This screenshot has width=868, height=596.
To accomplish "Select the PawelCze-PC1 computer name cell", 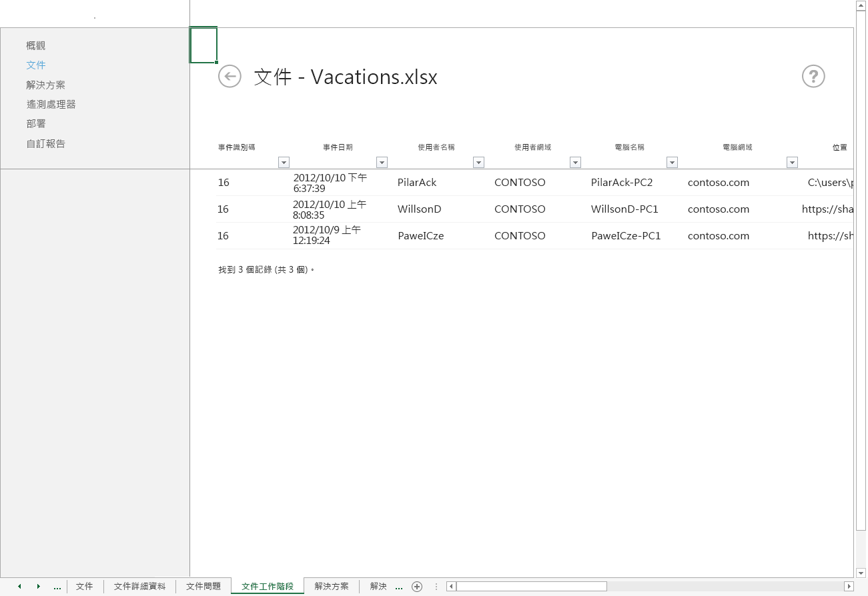I will pos(626,236).
